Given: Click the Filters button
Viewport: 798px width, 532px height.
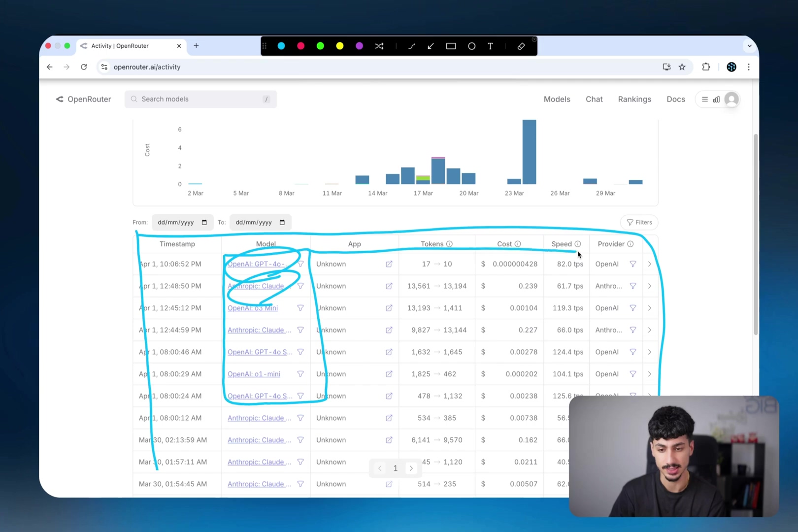Looking at the screenshot, I should (x=639, y=222).
